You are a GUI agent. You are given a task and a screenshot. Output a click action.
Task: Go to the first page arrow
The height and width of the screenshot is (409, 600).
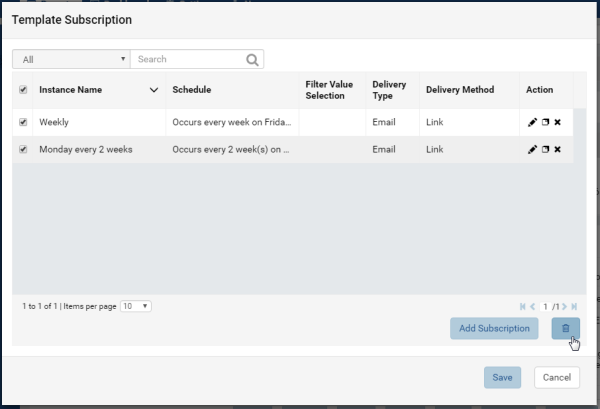tap(522, 306)
